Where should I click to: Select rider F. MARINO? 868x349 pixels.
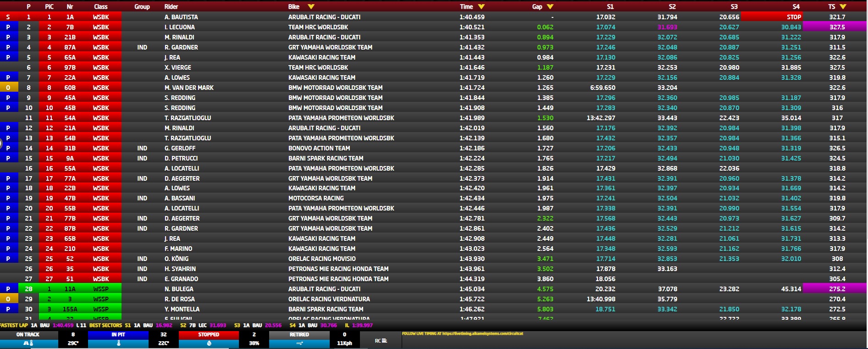[x=178, y=249]
